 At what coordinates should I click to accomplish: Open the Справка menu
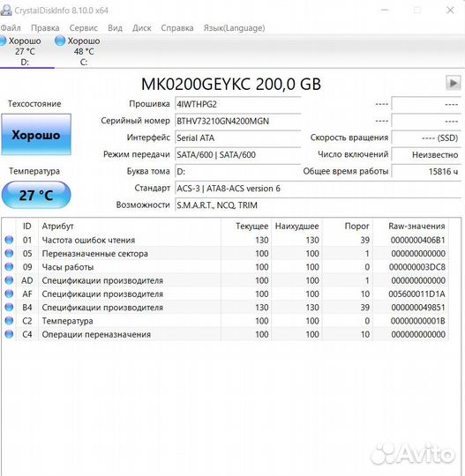pos(177,28)
